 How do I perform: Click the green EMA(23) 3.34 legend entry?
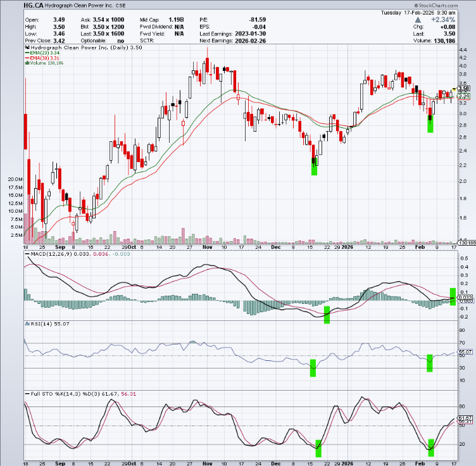click(x=42, y=53)
